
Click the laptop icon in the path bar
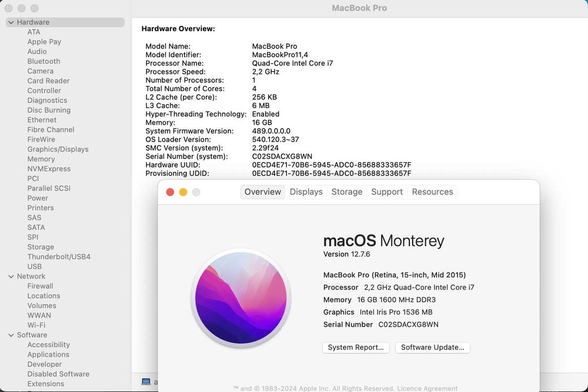[146, 381]
